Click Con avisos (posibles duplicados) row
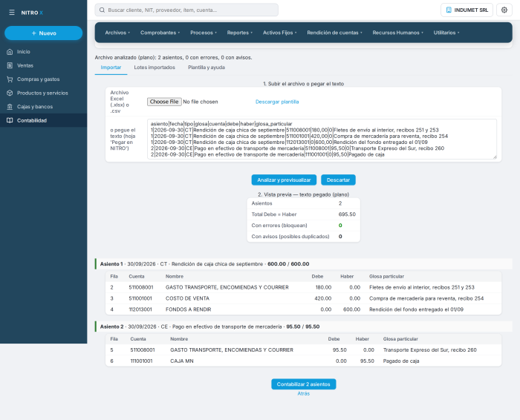 [303, 237]
